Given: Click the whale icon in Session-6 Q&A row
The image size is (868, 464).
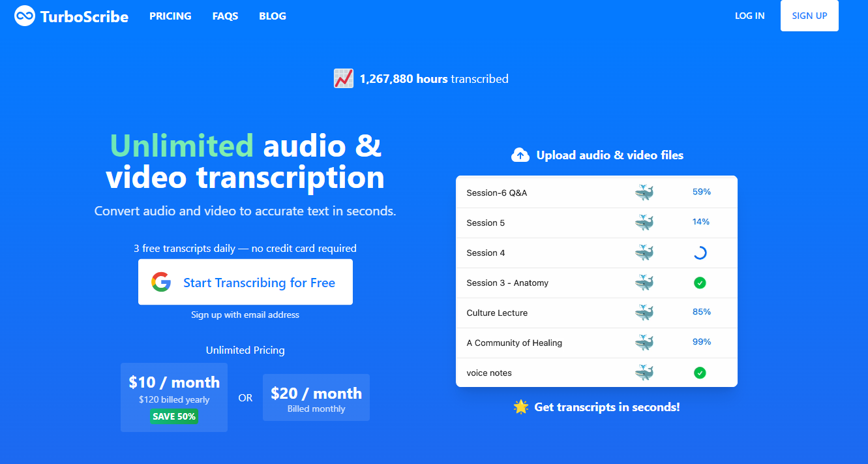Looking at the screenshot, I should [x=644, y=193].
